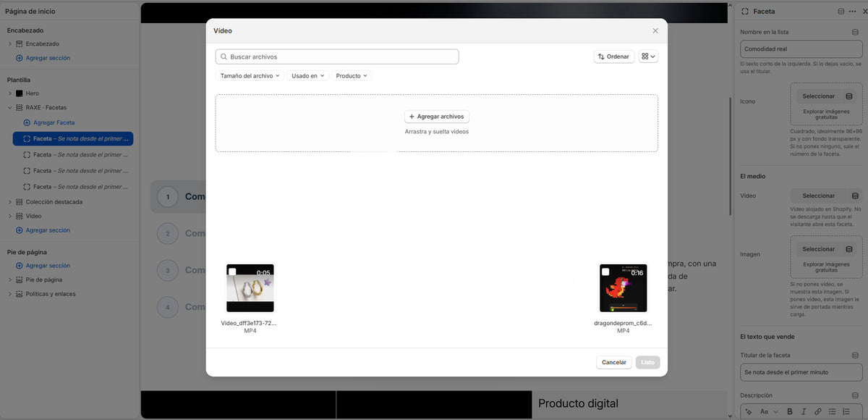Select the dragondeprom red dragon video thumbnail
The height and width of the screenshot is (420, 868).
pyautogui.click(x=624, y=288)
